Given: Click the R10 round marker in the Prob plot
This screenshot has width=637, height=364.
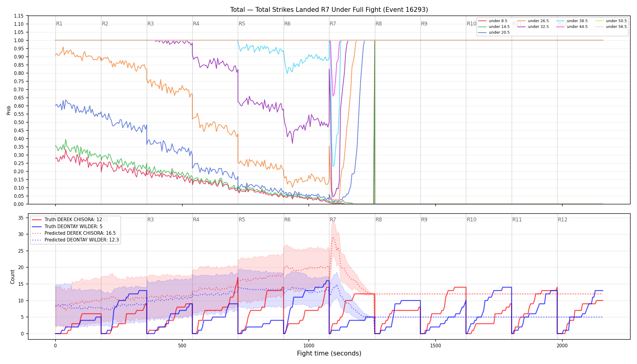Looking at the screenshot, I should pyautogui.click(x=471, y=24).
